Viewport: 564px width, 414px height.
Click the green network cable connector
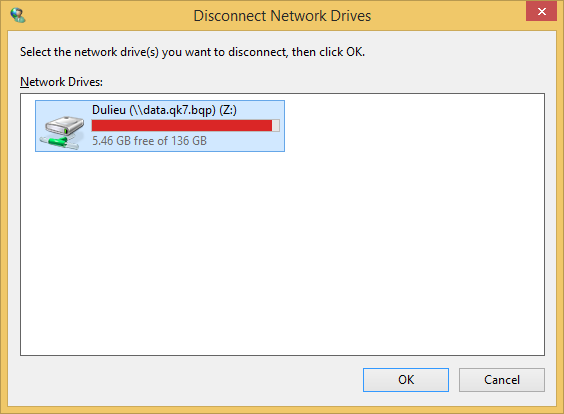(x=58, y=142)
